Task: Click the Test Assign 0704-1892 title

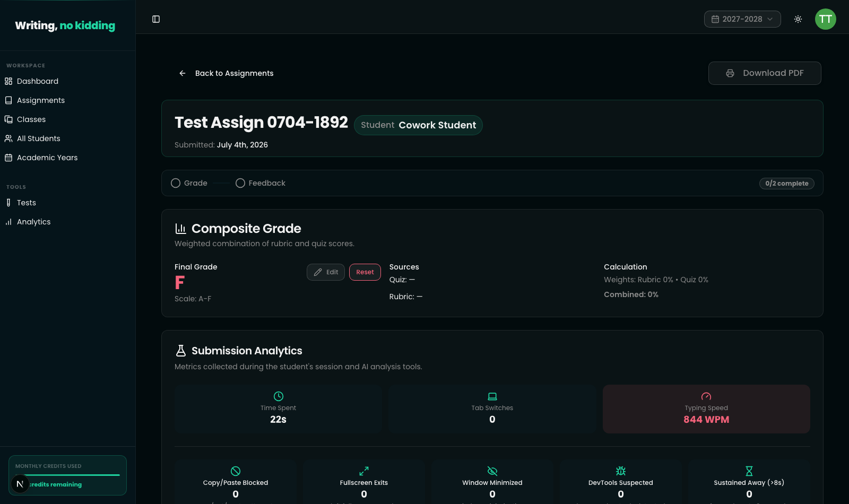Action: pos(261,123)
